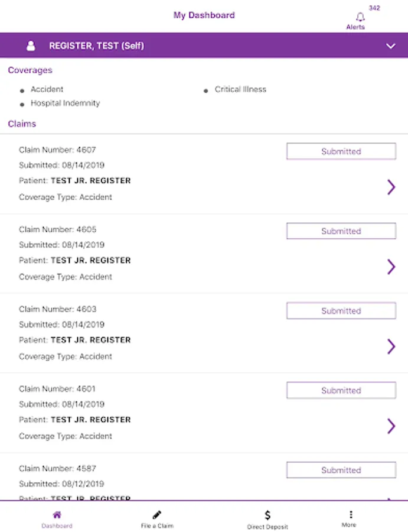Image resolution: width=408 pixels, height=532 pixels.
Task: Select Submitted badge for claim 4601
Action: (341, 391)
